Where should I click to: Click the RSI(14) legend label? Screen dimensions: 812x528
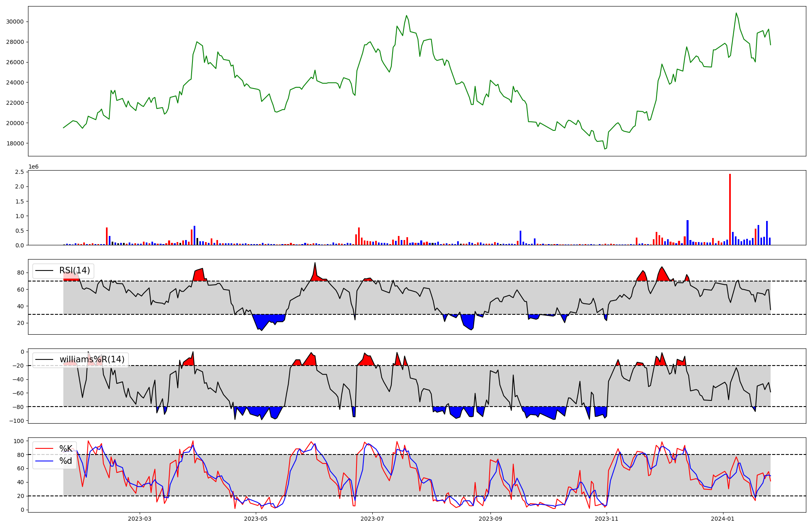coord(74,270)
